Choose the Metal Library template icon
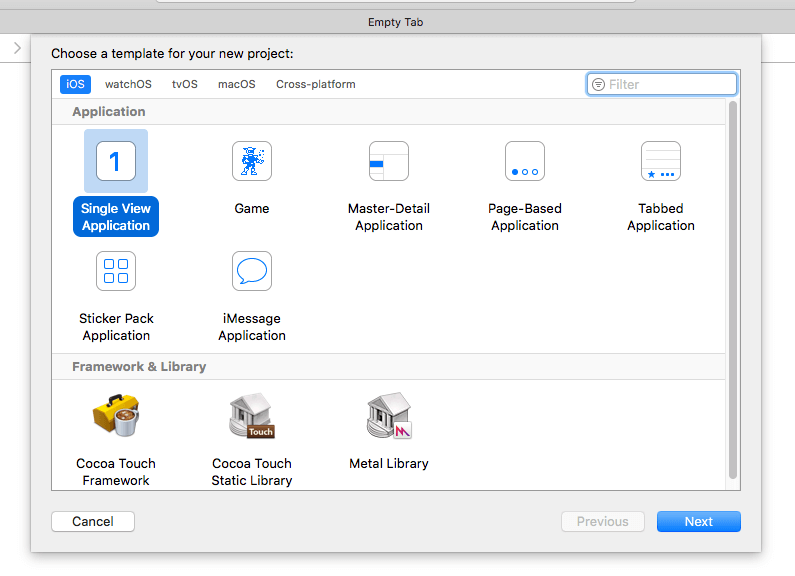The height and width of the screenshot is (576, 795). (x=389, y=417)
